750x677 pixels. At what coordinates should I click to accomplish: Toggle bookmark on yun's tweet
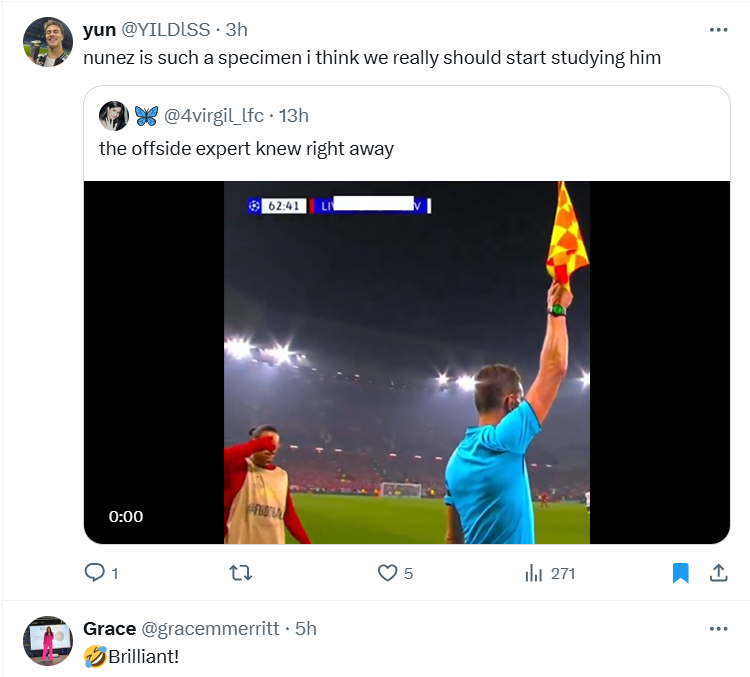click(680, 573)
